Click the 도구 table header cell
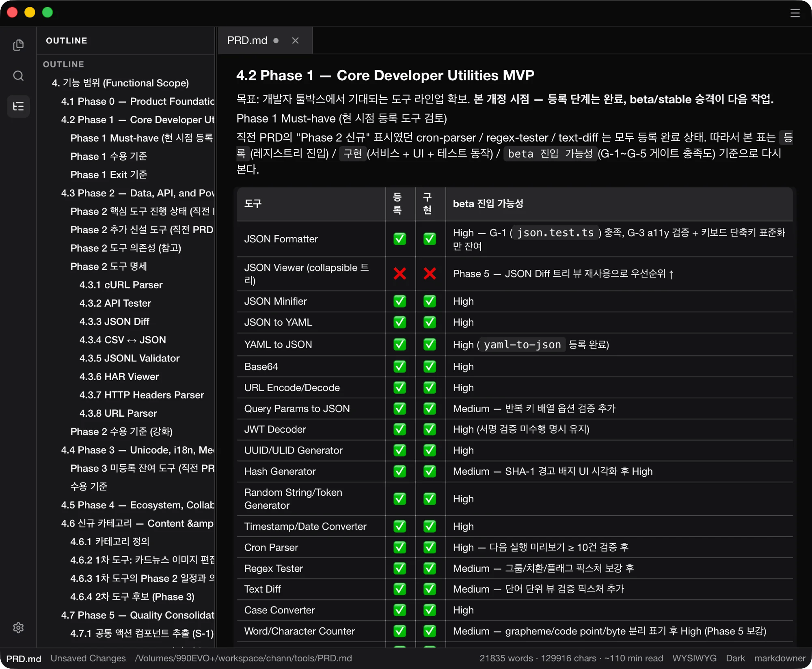The height and width of the screenshot is (669, 812). tap(311, 204)
